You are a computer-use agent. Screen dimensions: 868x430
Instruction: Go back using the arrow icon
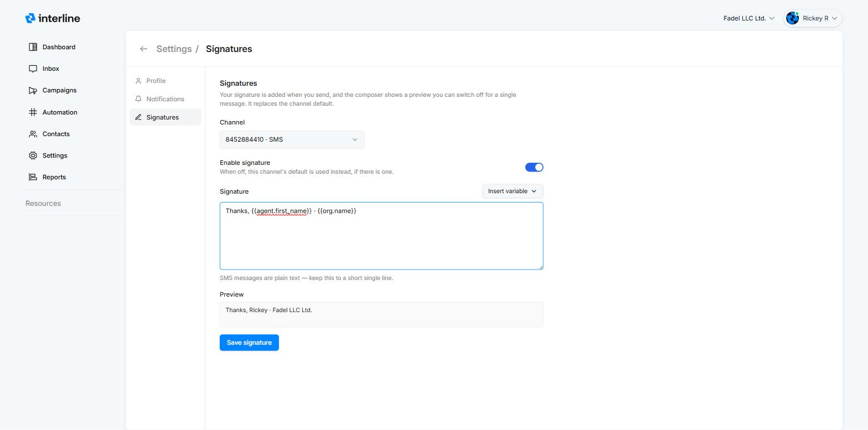click(143, 49)
